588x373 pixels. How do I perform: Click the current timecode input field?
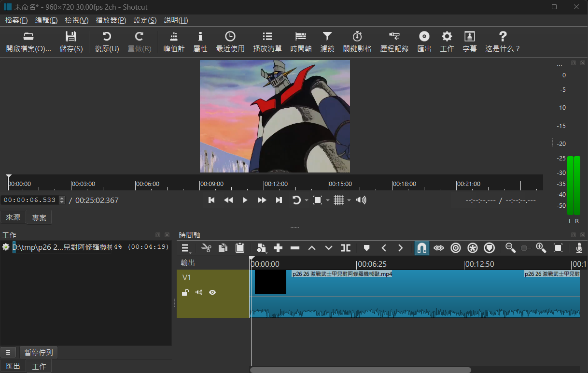(x=29, y=200)
